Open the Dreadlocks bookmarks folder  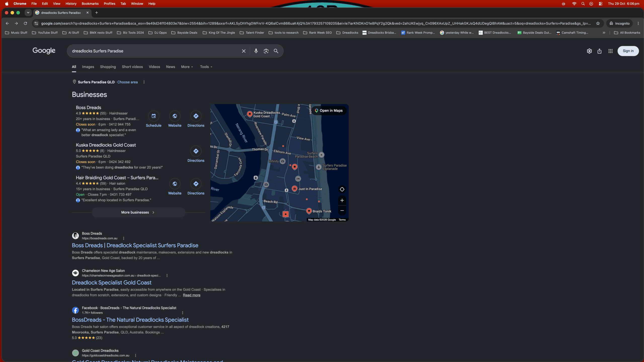point(347,33)
